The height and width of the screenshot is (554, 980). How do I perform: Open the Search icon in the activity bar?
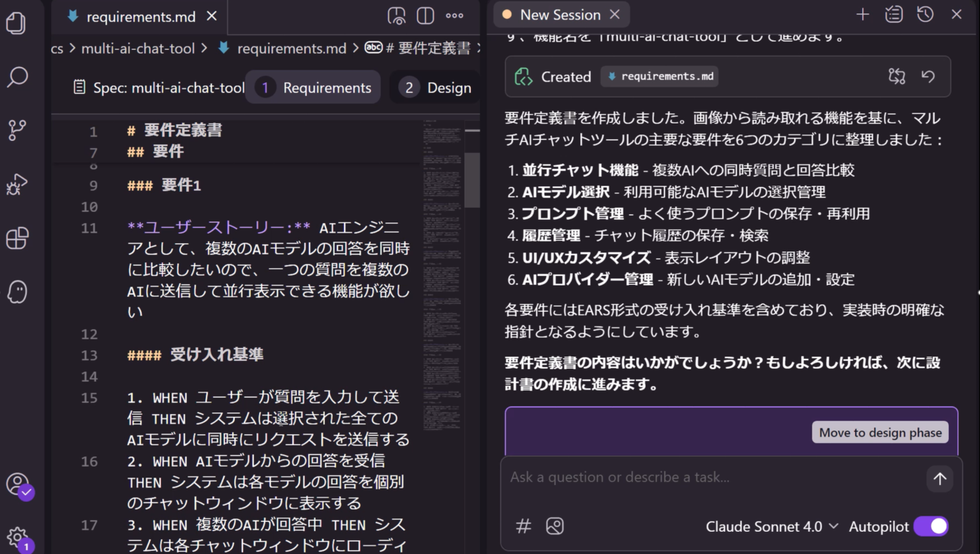[17, 77]
